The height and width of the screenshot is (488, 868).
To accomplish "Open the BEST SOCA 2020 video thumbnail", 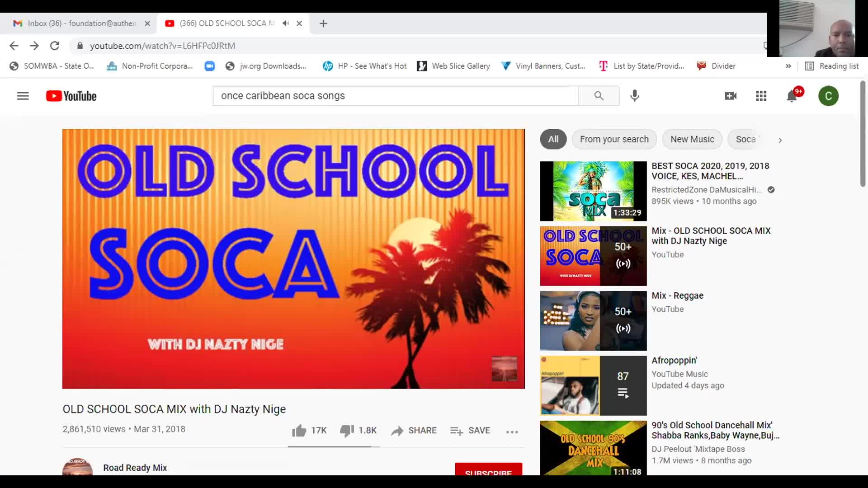I will click(x=593, y=191).
